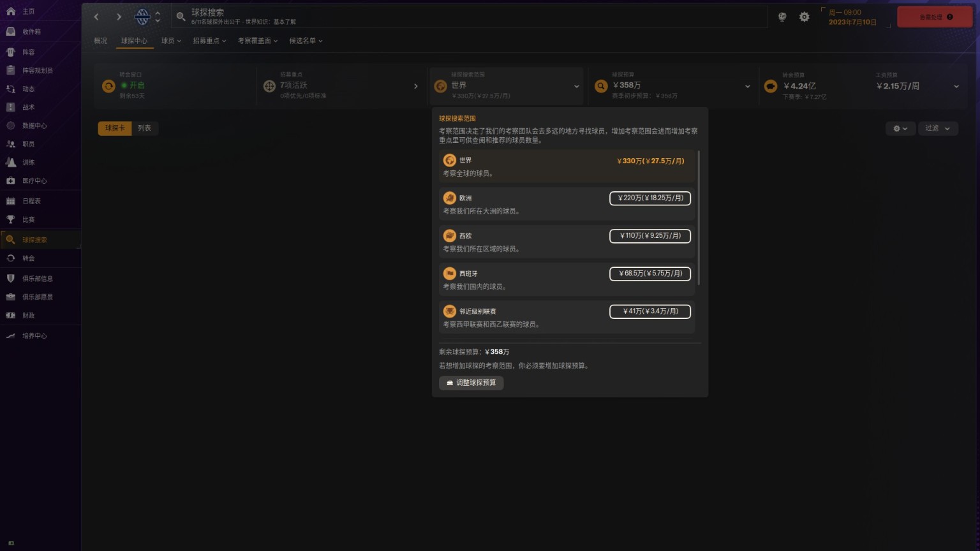Image resolution: width=980 pixels, height=551 pixels.
Task: Click the 日程表 calendar icon
Action: click(x=10, y=201)
